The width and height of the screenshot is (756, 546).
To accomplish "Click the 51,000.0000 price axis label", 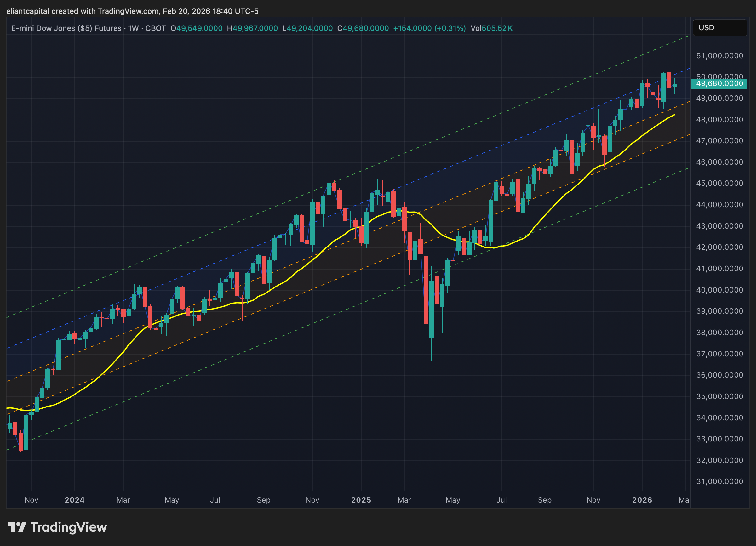I will click(x=719, y=56).
